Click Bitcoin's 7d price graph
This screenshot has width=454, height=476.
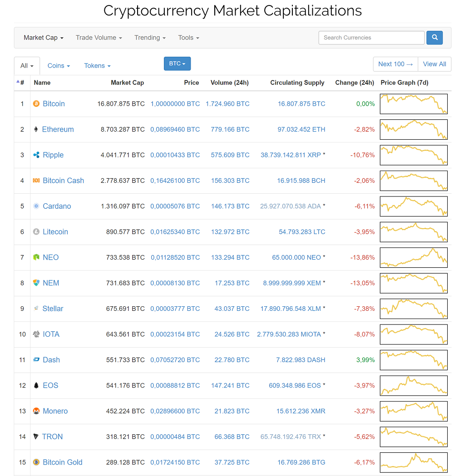coord(414,104)
